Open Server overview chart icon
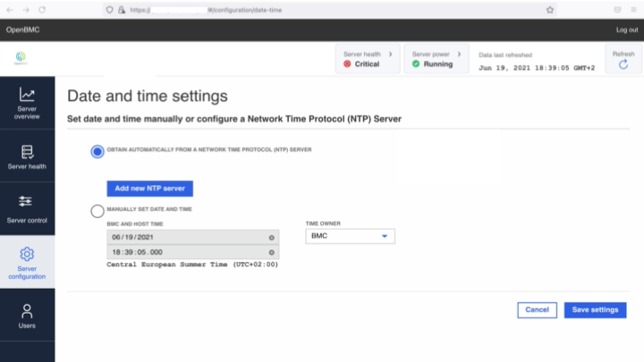Image resolution: width=644 pixels, height=362 pixels. pos(27,95)
